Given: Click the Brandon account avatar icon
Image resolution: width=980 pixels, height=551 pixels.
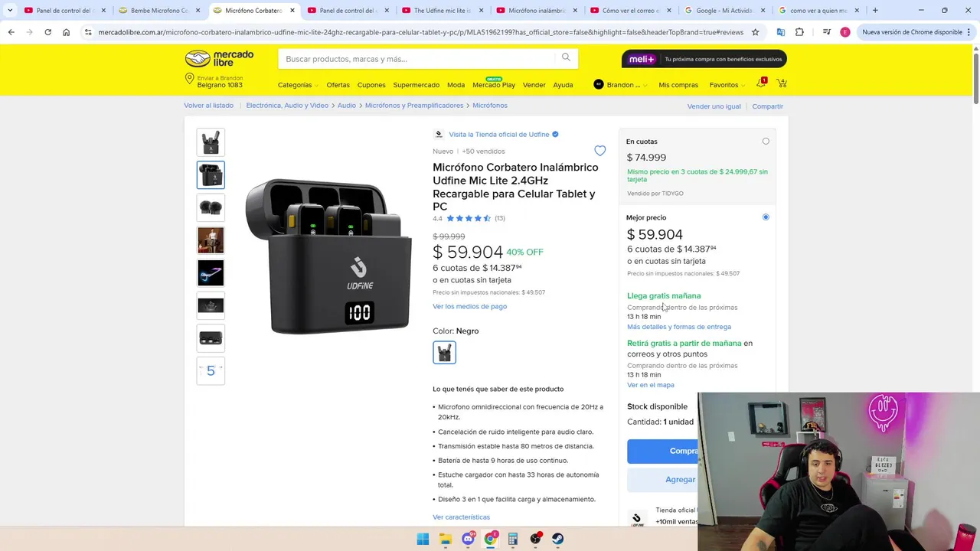Looking at the screenshot, I should [599, 84].
